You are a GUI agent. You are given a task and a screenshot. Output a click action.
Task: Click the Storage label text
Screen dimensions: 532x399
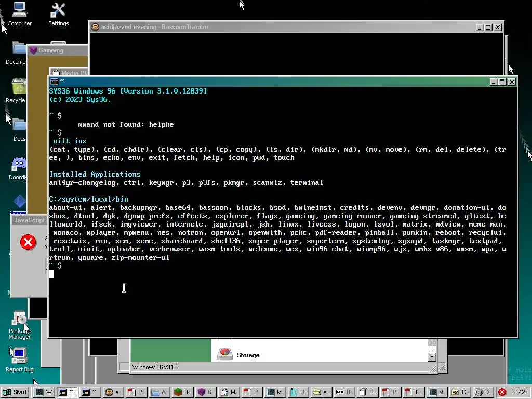[248, 355]
